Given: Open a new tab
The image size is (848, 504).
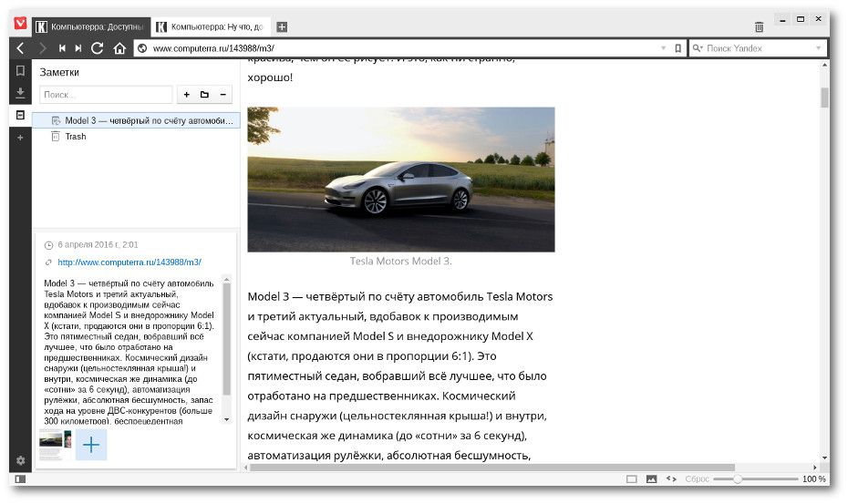Looking at the screenshot, I should pyautogui.click(x=282, y=26).
